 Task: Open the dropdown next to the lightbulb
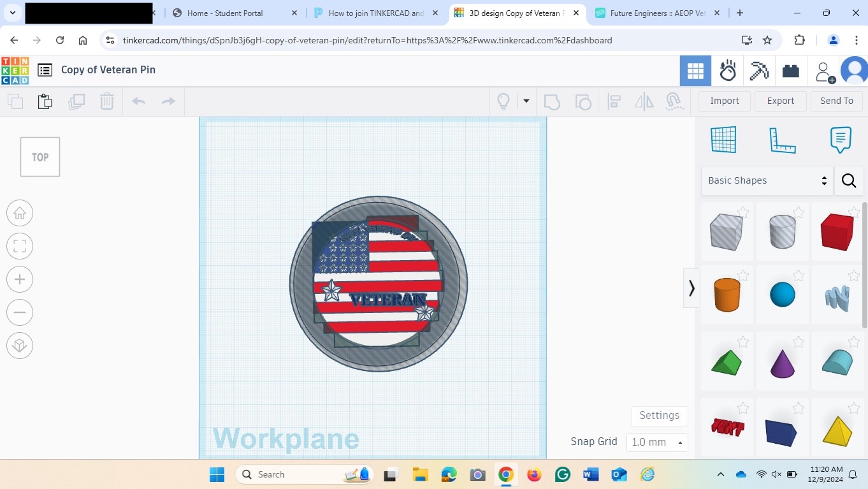click(526, 101)
